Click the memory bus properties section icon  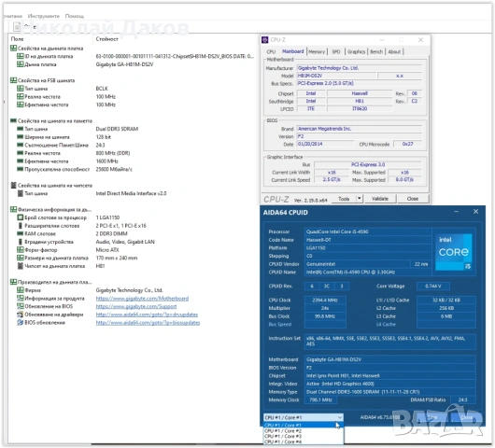[x=13, y=120]
